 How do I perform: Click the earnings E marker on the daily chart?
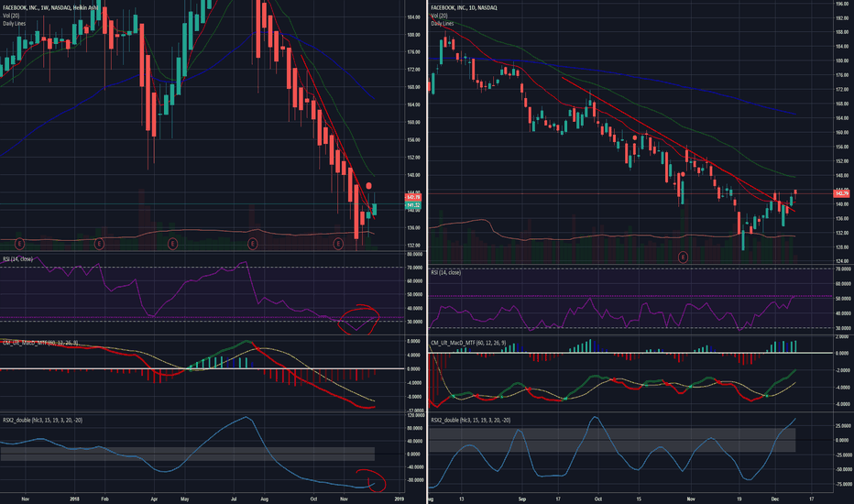(683, 257)
